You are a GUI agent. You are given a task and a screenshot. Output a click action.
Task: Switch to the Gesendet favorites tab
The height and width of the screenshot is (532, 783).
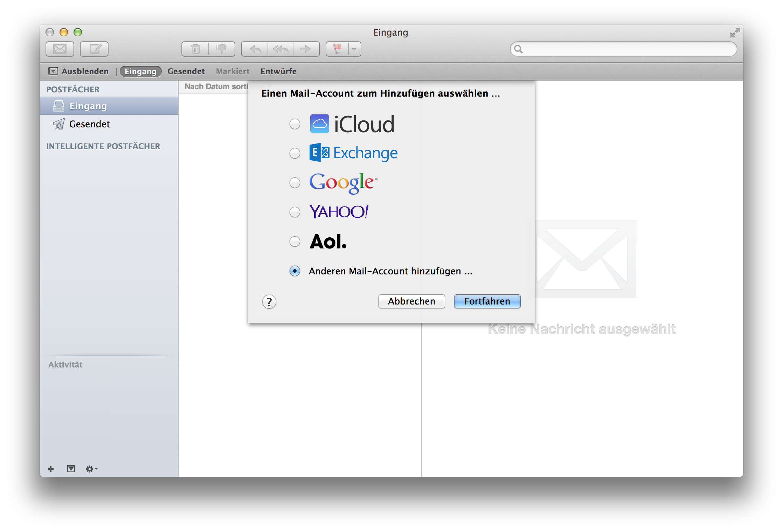coord(186,71)
